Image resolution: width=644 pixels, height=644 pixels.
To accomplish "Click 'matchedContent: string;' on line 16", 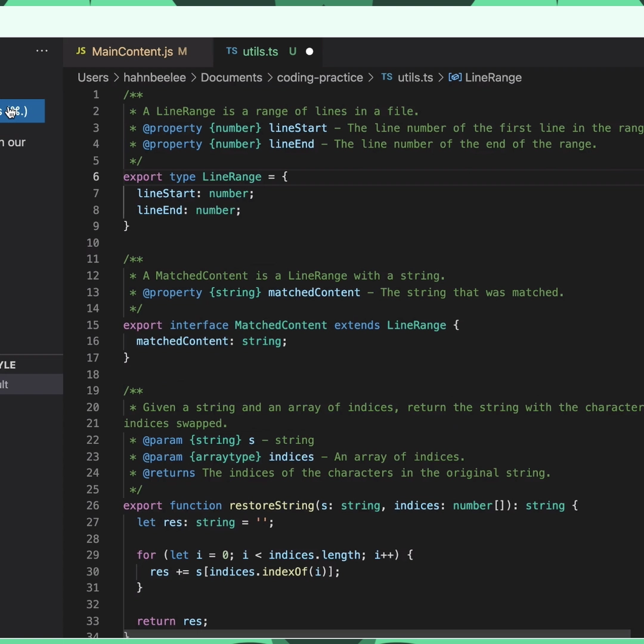I will pyautogui.click(x=212, y=341).
